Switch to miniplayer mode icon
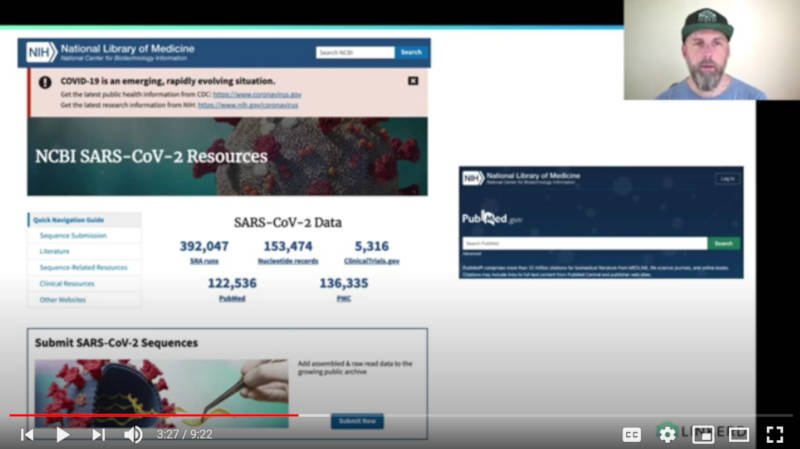The width and height of the screenshot is (800, 449). [x=703, y=435]
